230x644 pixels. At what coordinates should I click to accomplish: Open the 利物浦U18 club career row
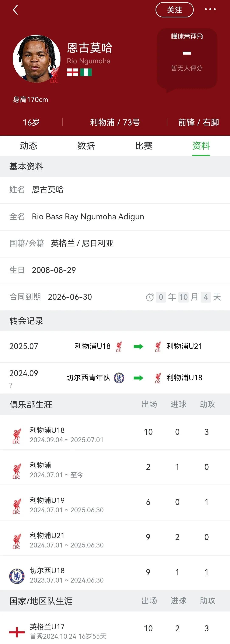(x=115, y=435)
